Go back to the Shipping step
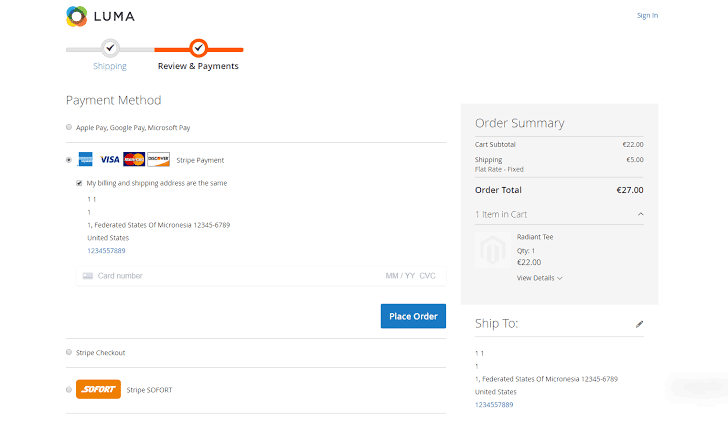Viewport: 728px width, 421px height. pyautogui.click(x=110, y=66)
